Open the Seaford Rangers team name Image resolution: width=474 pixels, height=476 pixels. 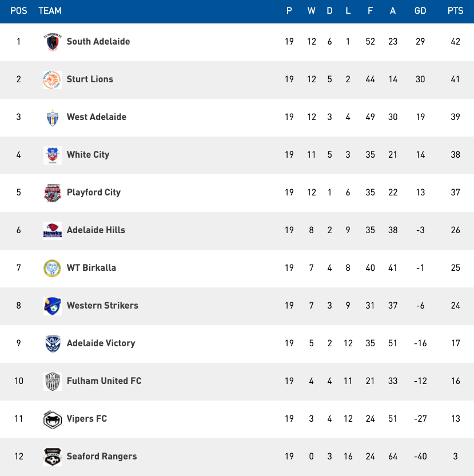coord(101,457)
